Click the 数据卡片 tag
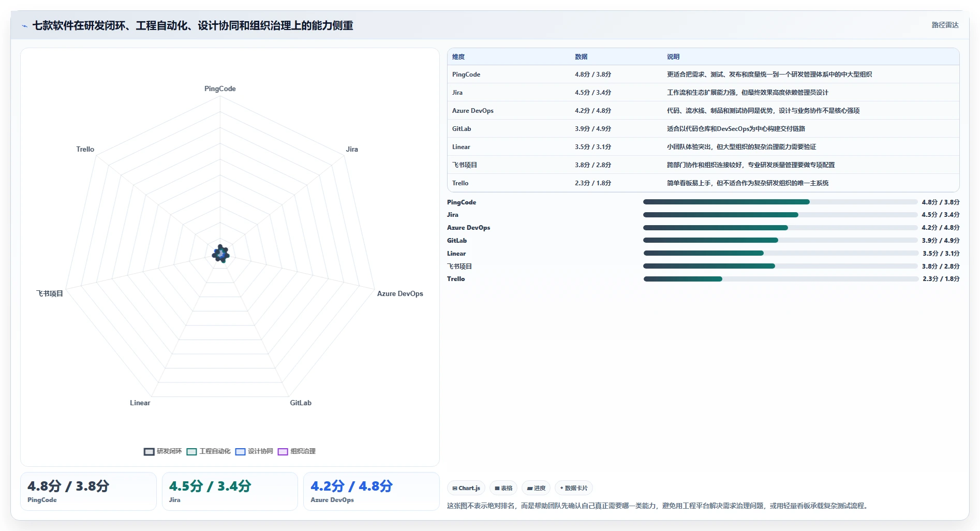This screenshot has height=531, width=980. click(574, 488)
